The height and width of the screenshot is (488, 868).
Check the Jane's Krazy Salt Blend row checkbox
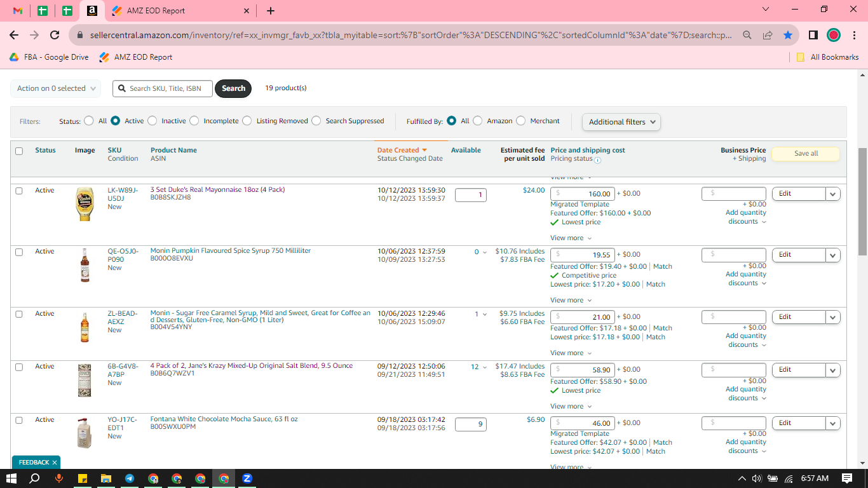19,367
